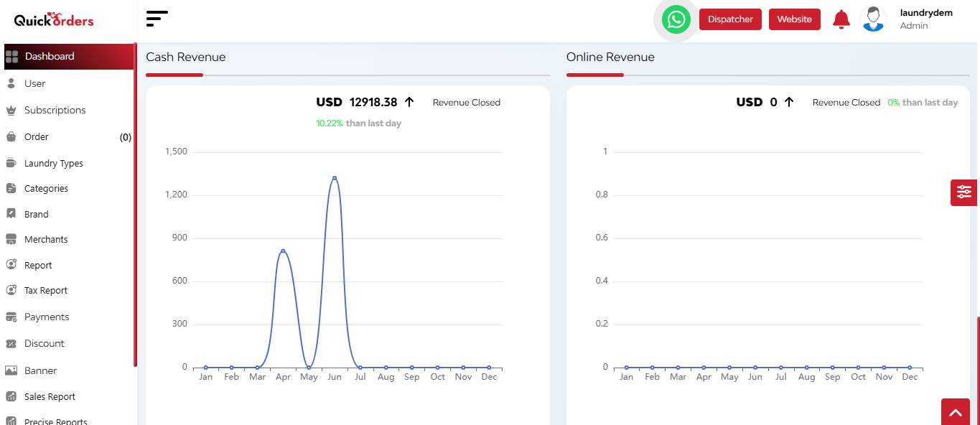This screenshot has width=980, height=425.
Task: Click the Cash Revenue heading
Action: 186,57
